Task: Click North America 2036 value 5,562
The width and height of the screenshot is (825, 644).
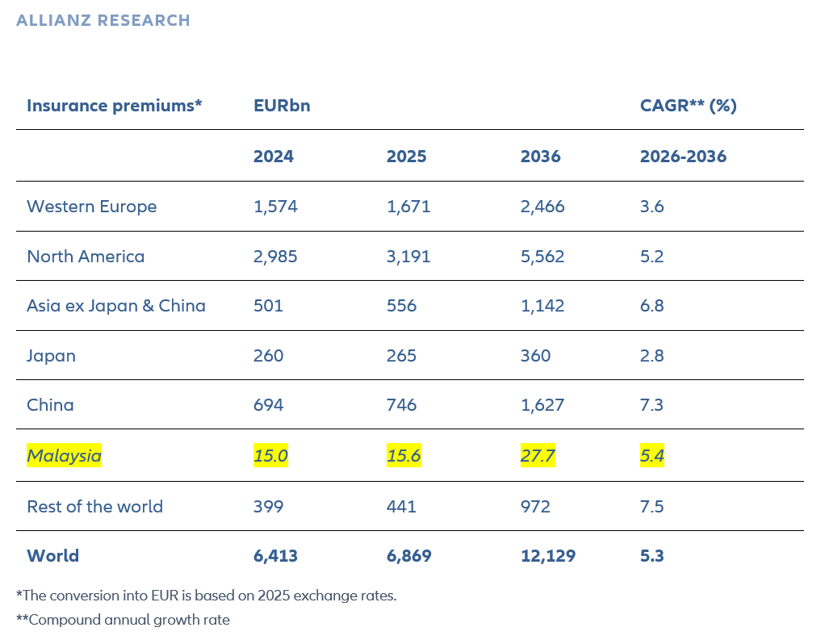Action: coord(542,257)
